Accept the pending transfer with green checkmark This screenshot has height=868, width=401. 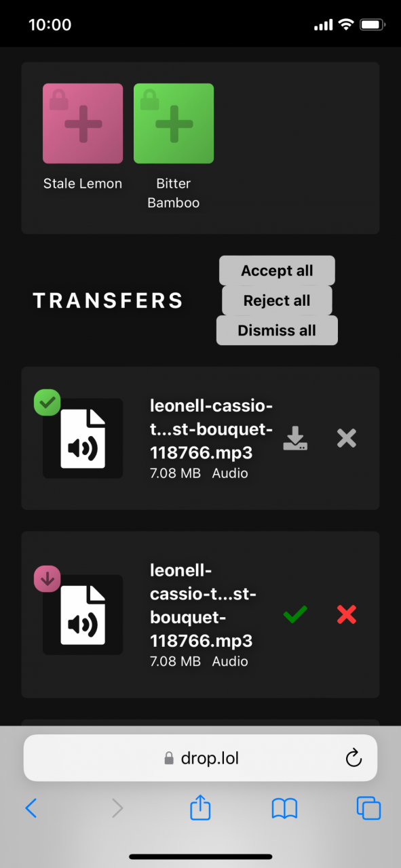(x=295, y=614)
